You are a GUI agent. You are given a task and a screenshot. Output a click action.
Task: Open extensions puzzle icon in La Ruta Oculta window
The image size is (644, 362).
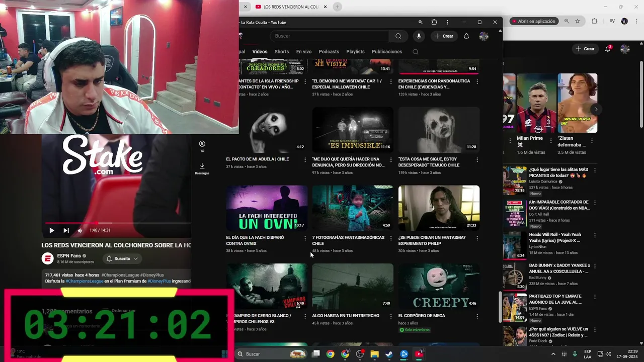pyautogui.click(x=434, y=22)
